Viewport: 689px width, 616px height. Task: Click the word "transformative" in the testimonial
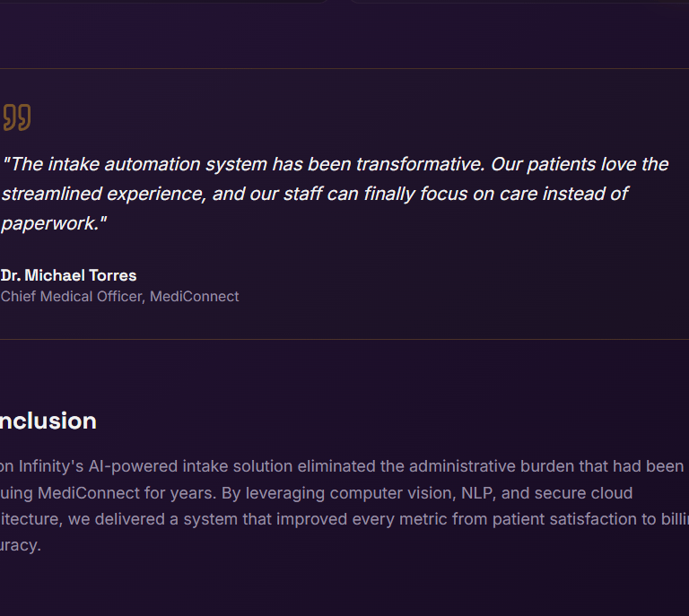(x=417, y=164)
